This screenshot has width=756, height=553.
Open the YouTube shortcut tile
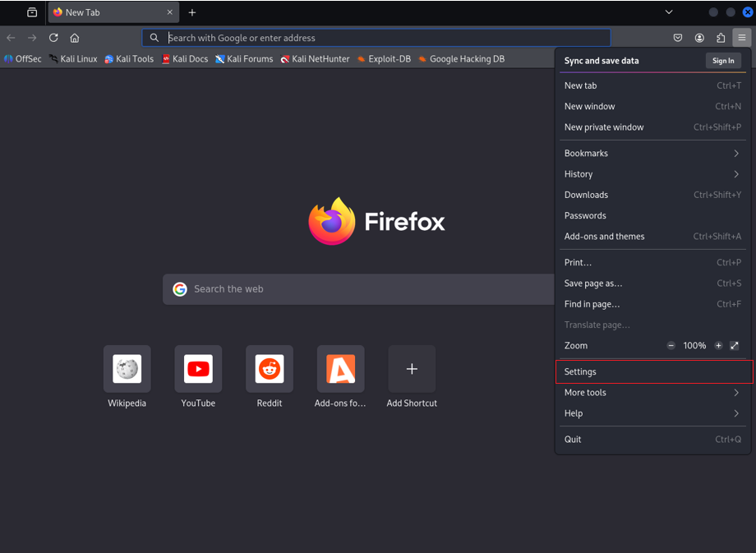(198, 377)
